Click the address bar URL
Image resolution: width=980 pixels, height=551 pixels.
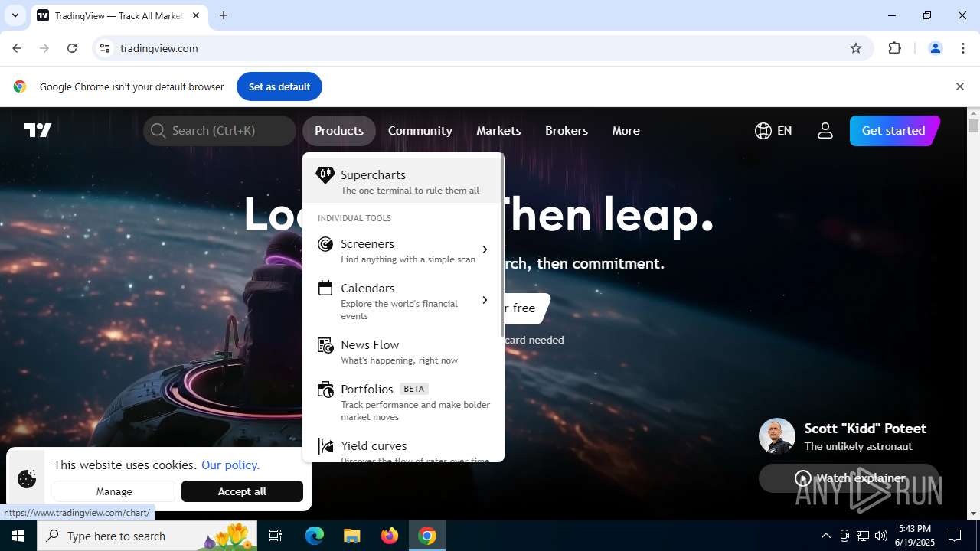pyautogui.click(x=159, y=48)
